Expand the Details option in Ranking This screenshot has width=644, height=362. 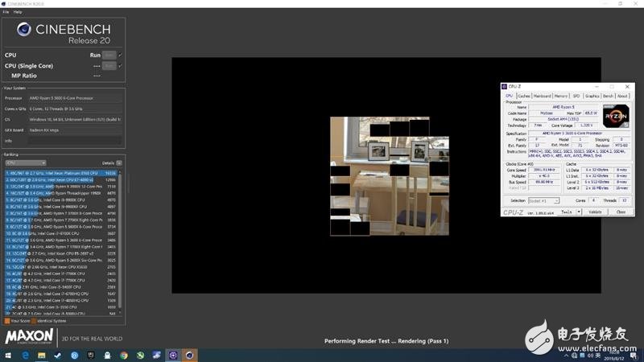click(119, 162)
